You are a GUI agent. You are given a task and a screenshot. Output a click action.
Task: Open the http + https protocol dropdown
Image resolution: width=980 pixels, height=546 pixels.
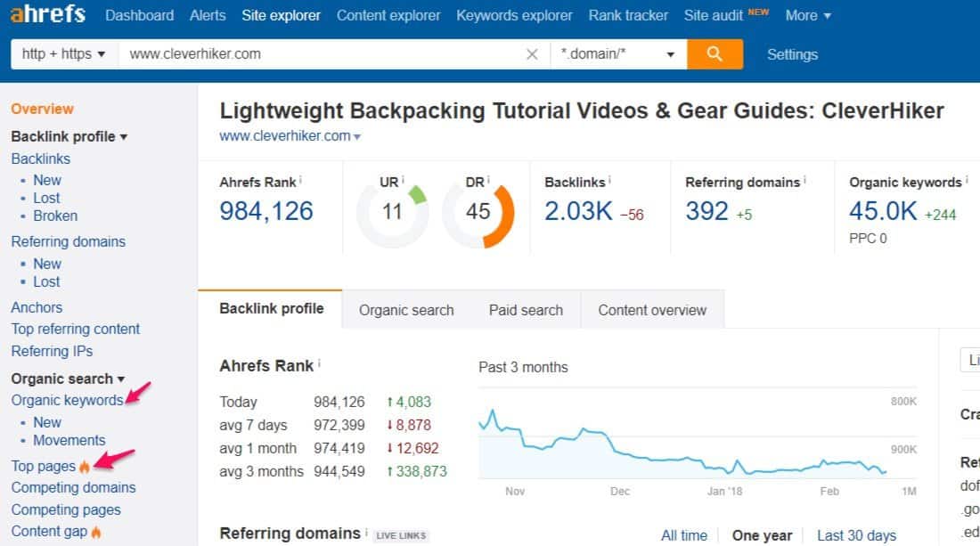64,54
